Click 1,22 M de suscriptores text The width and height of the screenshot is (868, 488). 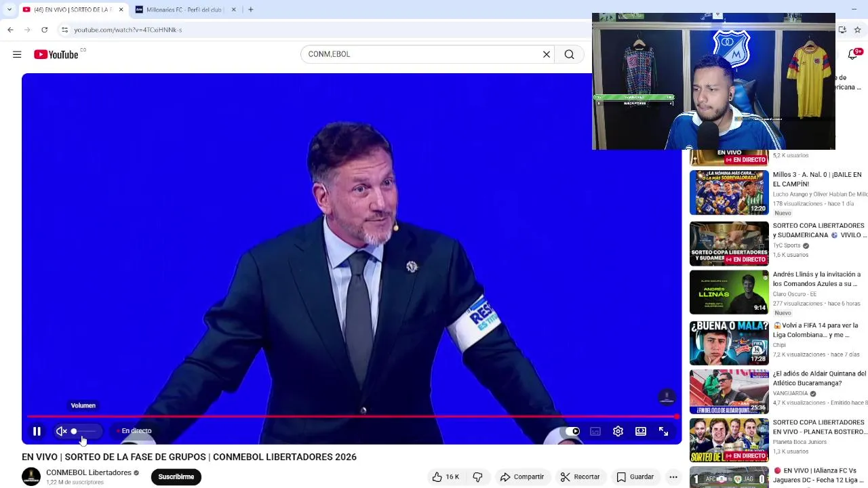pos(75,483)
